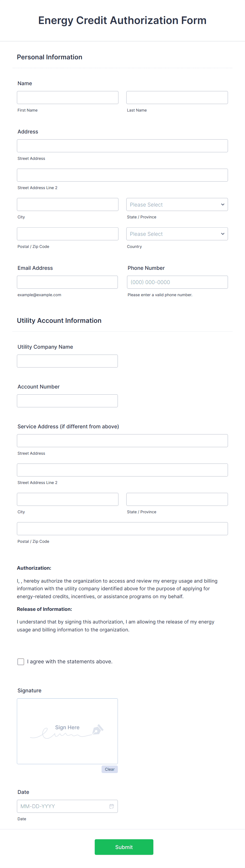The width and height of the screenshot is (245, 868).
Task: Activate the Phone Number field
Action: point(177,282)
